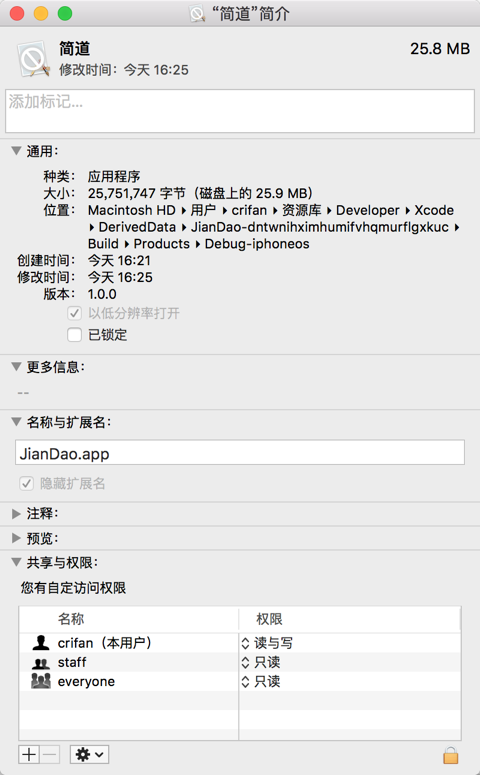The image size is (480, 775).
Task: Collapse the 更多信息 section
Action: click(x=16, y=366)
